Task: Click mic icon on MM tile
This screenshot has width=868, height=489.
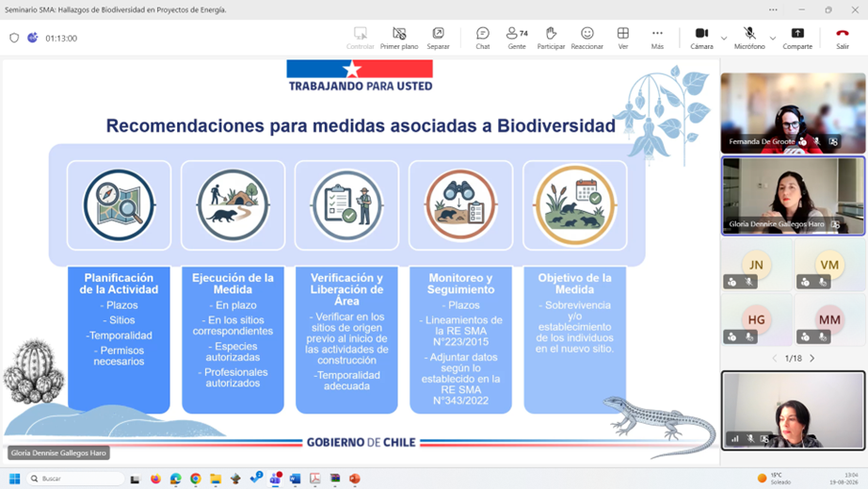Action: click(x=823, y=336)
